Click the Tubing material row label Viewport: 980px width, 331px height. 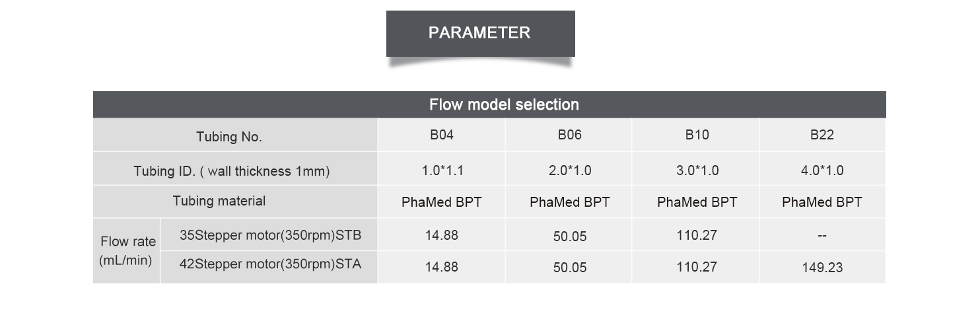click(x=219, y=201)
